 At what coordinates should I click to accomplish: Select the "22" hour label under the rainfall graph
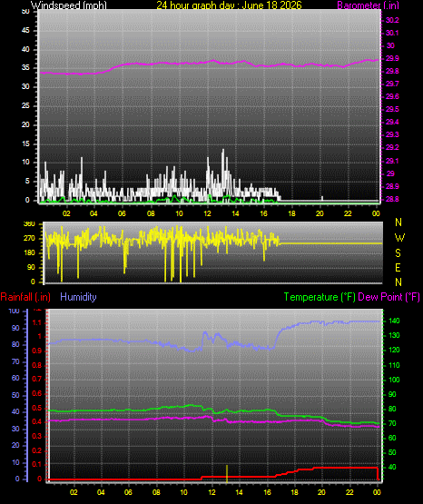pos(349,492)
